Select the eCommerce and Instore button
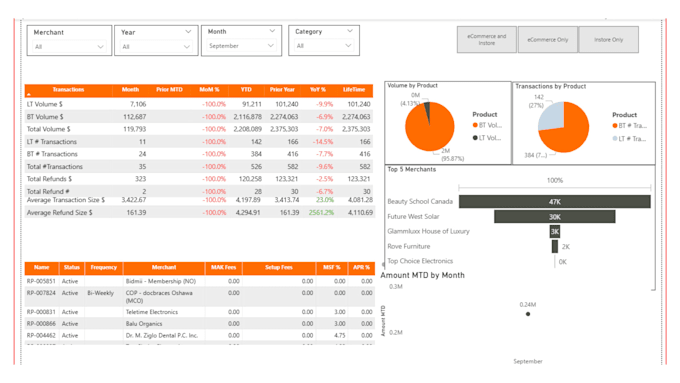Screen dimensions: 680x383 coord(487,39)
